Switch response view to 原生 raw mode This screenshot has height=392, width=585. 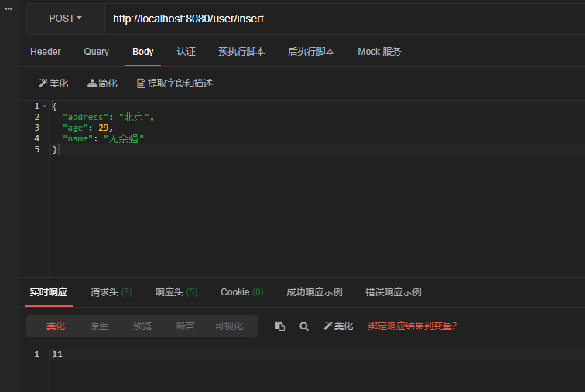[99, 326]
